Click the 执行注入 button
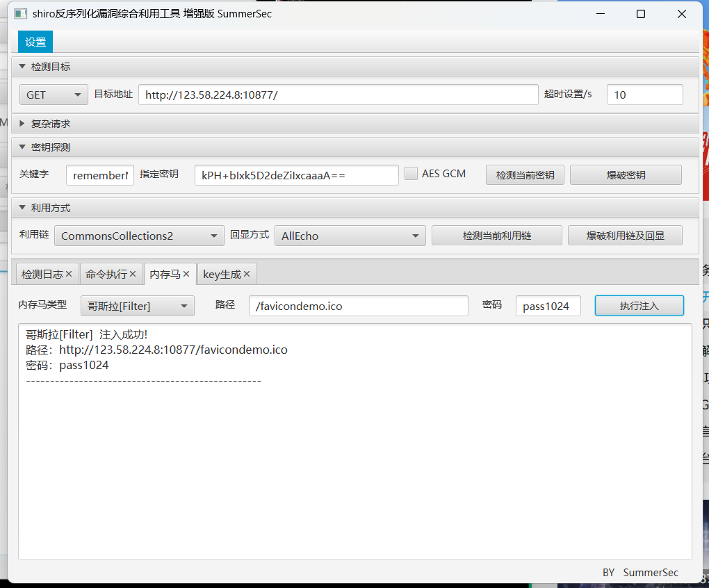The width and height of the screenshot is (709, 588). coord(638,305)
